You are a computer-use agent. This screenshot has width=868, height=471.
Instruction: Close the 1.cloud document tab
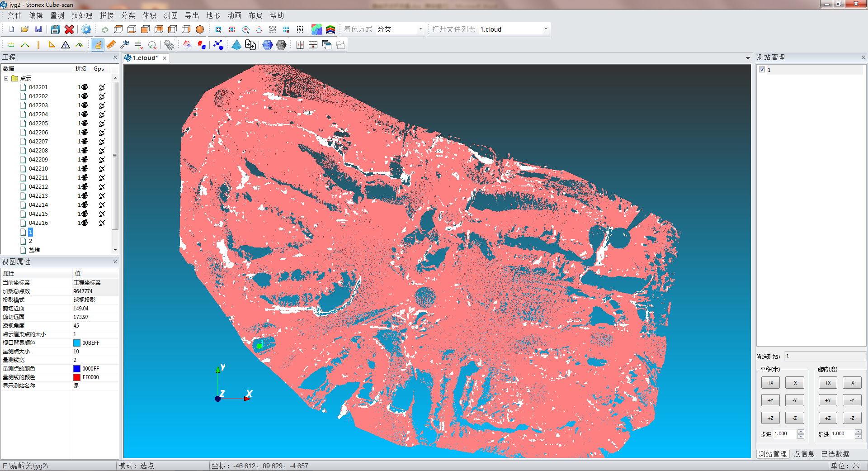pyautogui.click(x=165, y=58)
